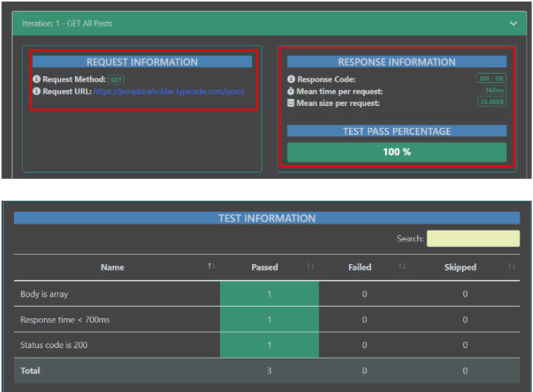Image resolution: width=533 pixels, height=392 pixels.
Task: Collapse the Iteration 1 GET All Posts chevron
Action: (513, 23)
